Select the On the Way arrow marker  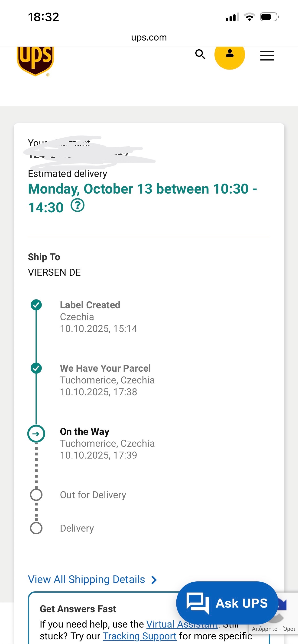pos(36,434)
